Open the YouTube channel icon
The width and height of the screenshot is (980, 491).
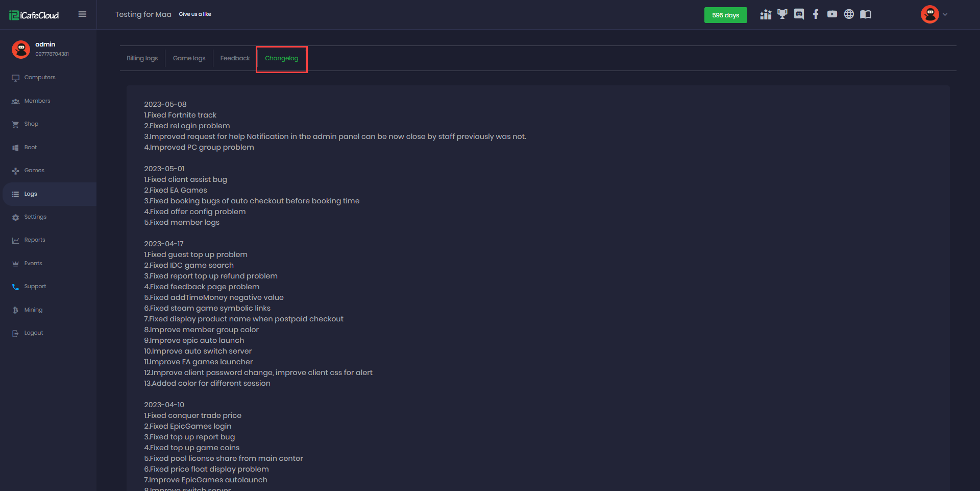(x=832, y=14)
